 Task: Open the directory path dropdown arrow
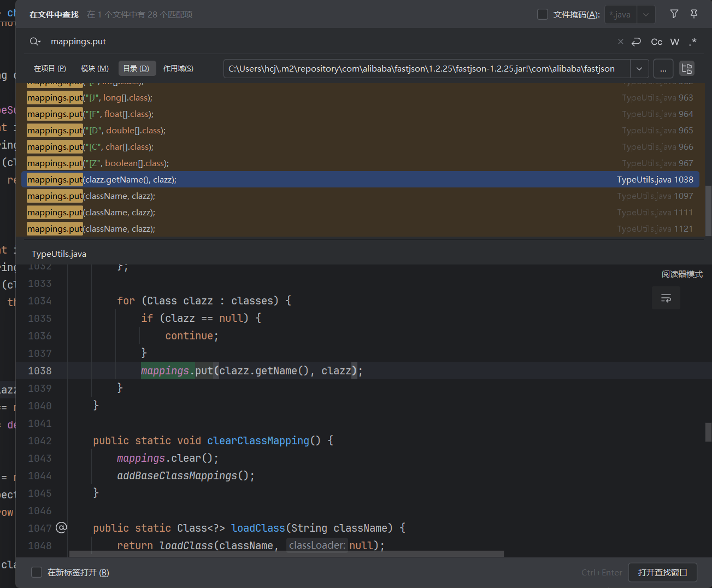pos(639,68)
